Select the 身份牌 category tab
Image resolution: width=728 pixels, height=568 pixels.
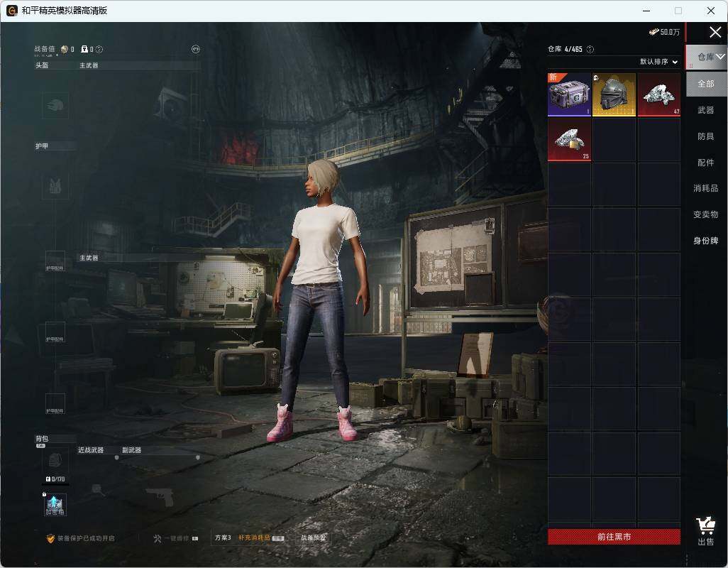[x=706, y=241]
